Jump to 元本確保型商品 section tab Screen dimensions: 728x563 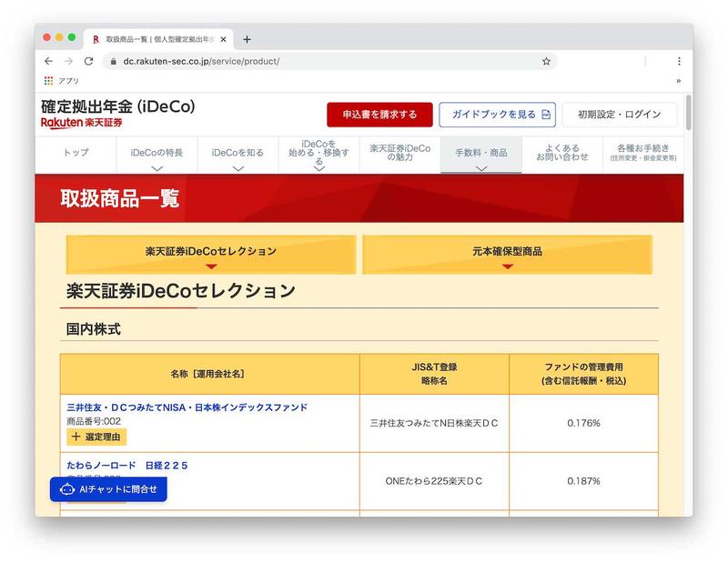(508, 255)
